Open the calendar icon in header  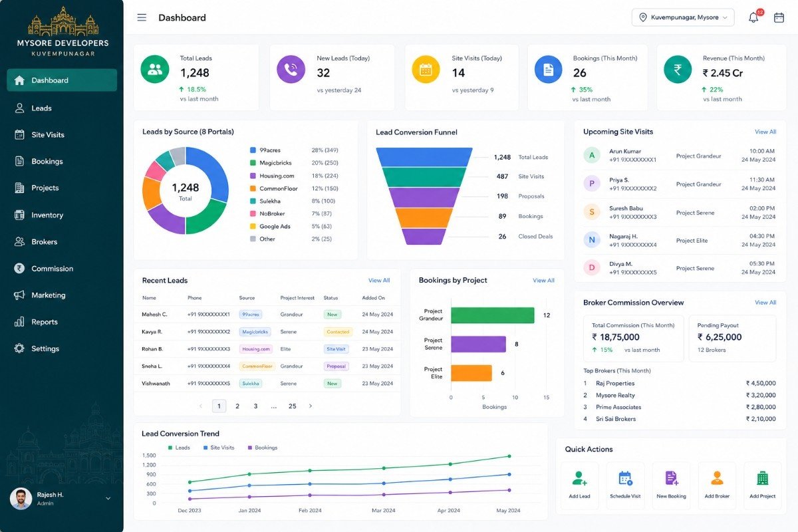tap(779, 17)
